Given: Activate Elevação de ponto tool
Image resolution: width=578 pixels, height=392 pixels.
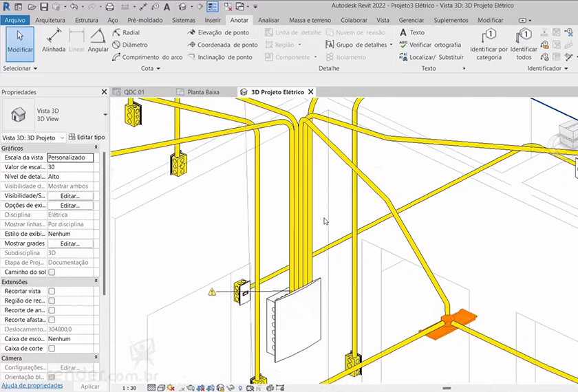Looking at the screenshot, I should point(218,32).
